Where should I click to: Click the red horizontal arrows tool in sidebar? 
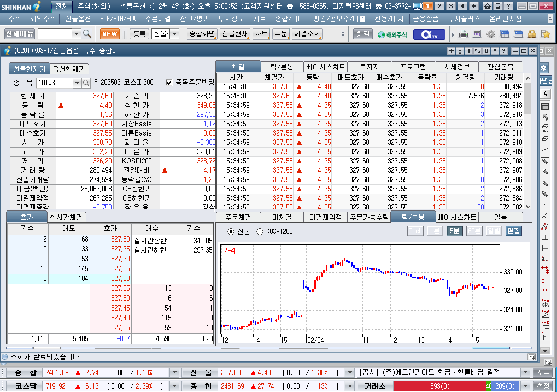[545, 270]
